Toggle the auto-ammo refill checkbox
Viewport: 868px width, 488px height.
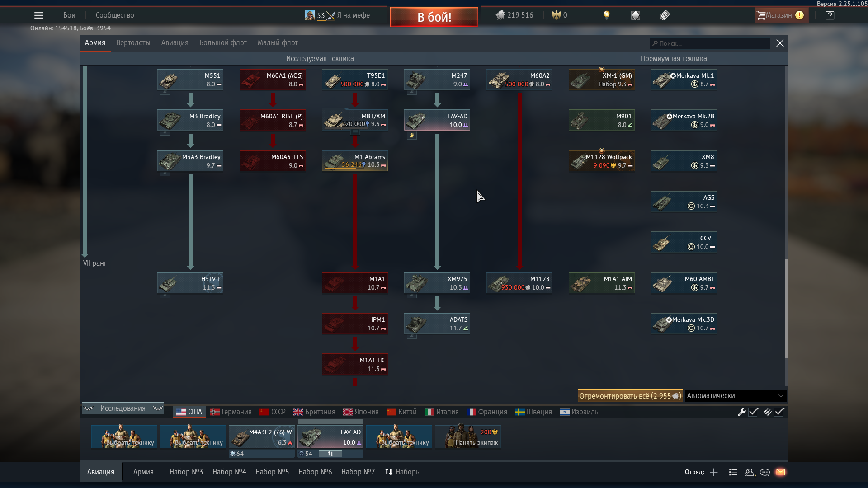click(x=779, y=412)
